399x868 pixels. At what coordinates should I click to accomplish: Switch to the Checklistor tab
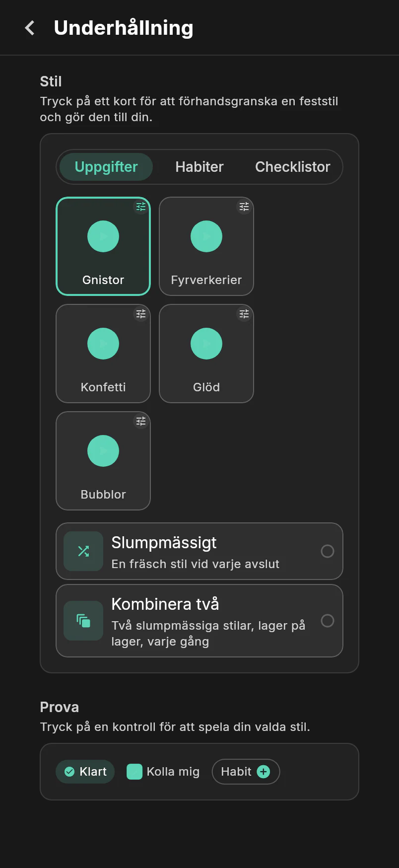coord(293,167)
